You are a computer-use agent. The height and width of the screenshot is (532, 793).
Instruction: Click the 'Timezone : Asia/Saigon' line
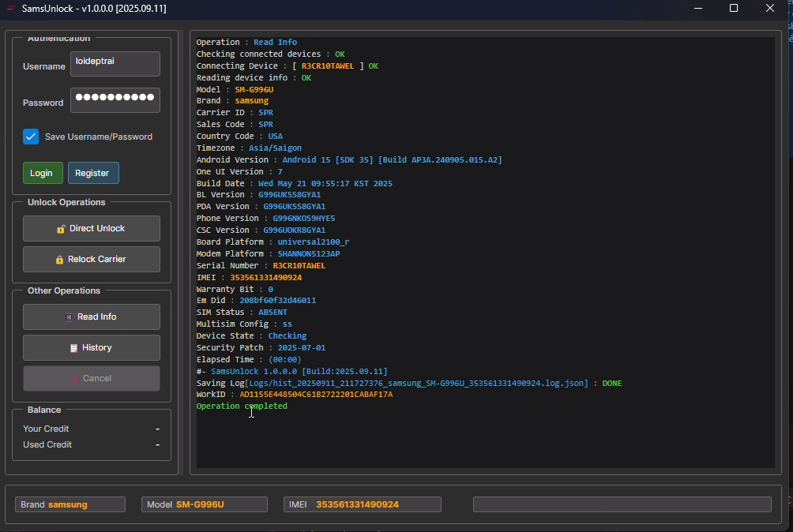(249, 148)
